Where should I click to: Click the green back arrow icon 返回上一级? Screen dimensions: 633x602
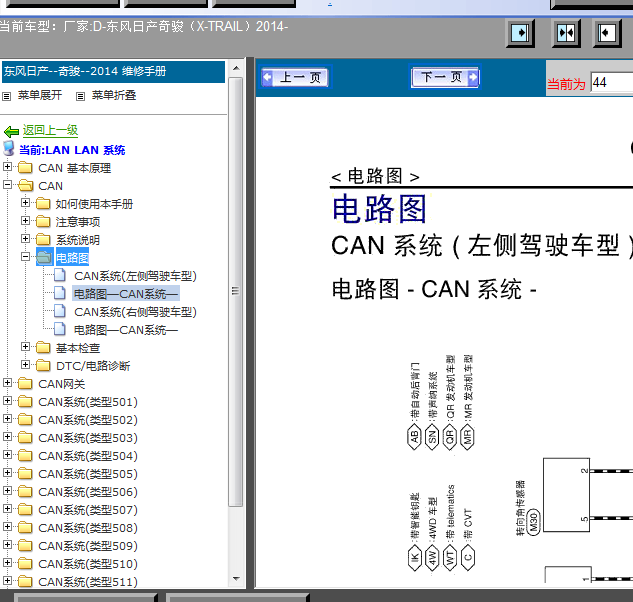[x=11, y=131]
